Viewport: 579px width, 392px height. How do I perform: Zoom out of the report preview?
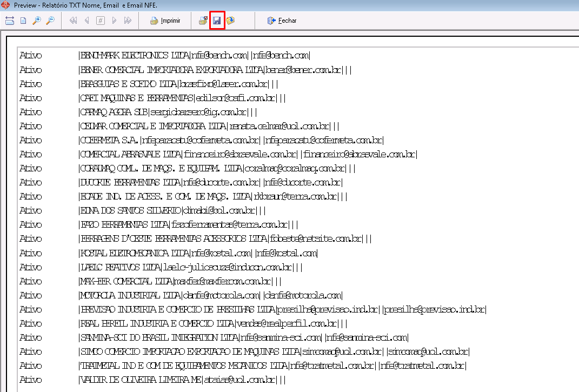[x=50, y=21]
